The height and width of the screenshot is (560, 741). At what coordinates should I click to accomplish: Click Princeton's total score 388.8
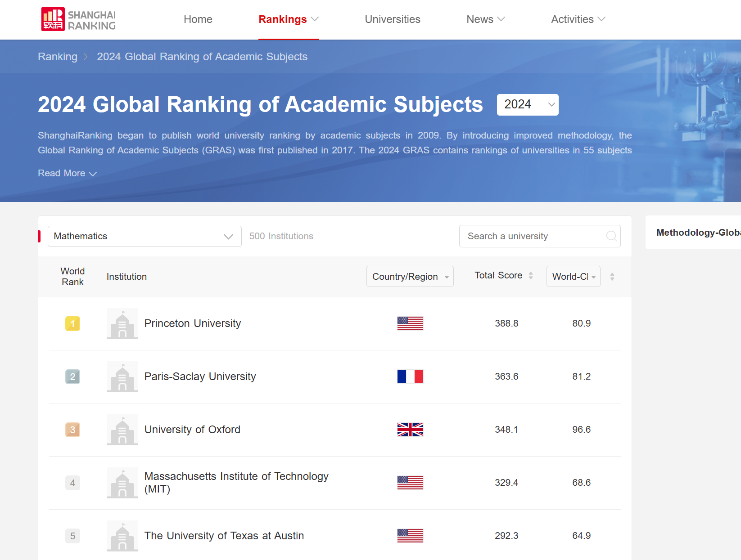[506, 323]
